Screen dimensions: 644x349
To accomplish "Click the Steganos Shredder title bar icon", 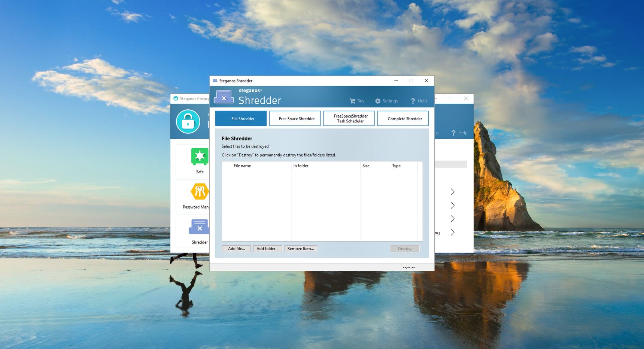I will coord(215,81).
